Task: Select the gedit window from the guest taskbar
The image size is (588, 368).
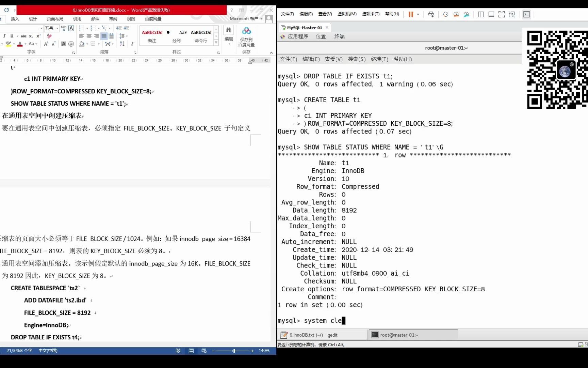Action: click(x=321, y=335)
